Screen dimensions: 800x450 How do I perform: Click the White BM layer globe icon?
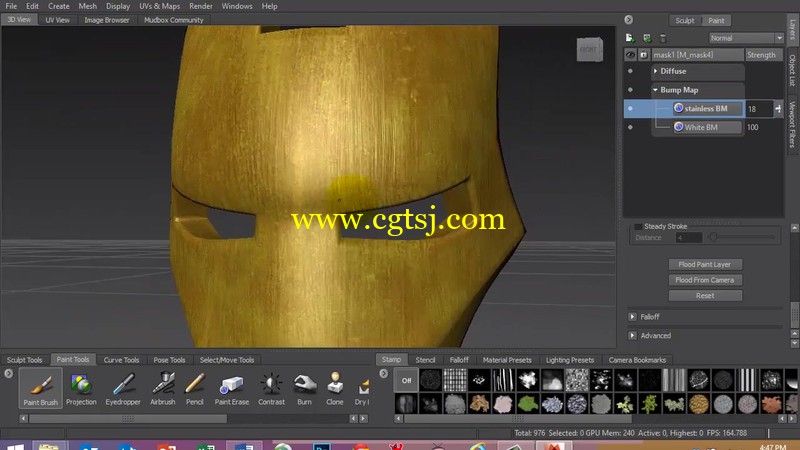click(678, 127)
